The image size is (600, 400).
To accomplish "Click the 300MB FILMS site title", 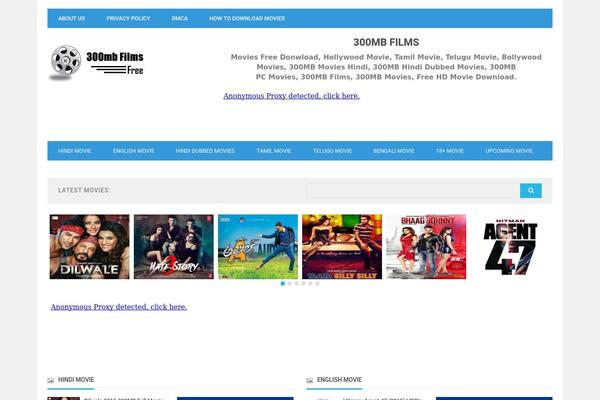I will point(386,42).
